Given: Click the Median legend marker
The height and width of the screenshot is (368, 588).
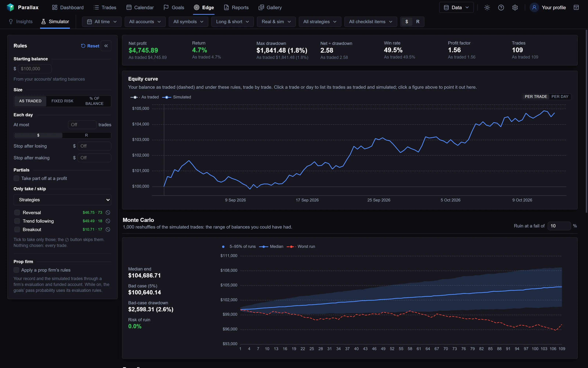Looking at the screenshot, I should [264, 247].
